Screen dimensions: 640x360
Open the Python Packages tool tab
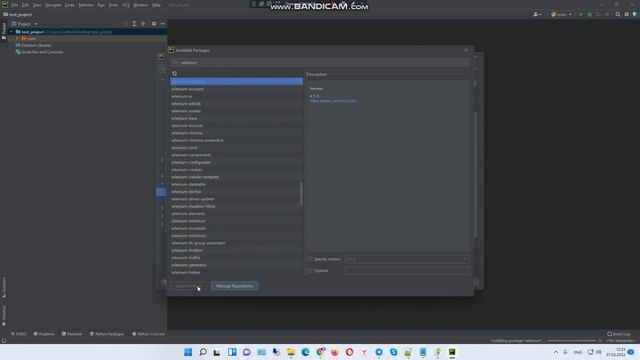click(x=107, y=334)
